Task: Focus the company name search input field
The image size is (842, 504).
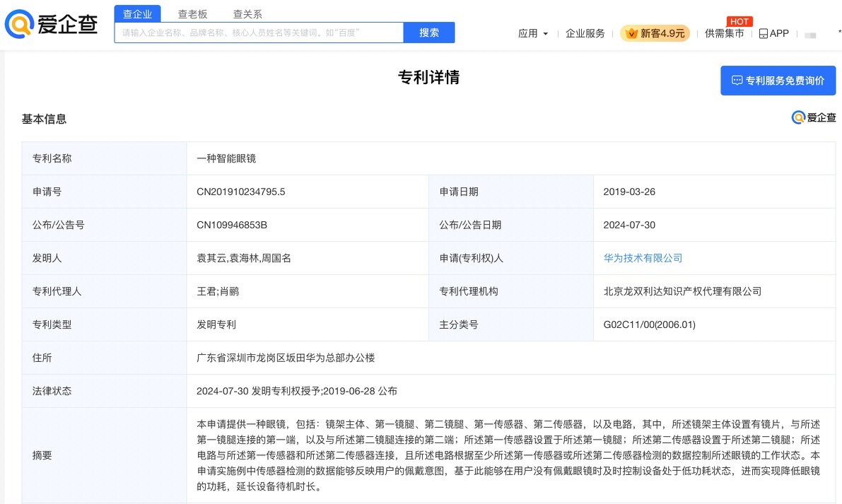Action: point(259,33)
